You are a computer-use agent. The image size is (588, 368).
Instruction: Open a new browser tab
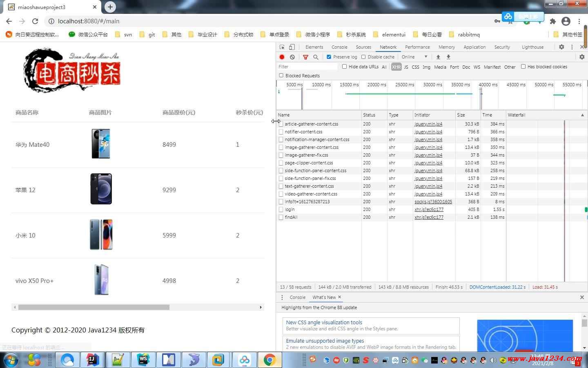(x=110, y=7)
